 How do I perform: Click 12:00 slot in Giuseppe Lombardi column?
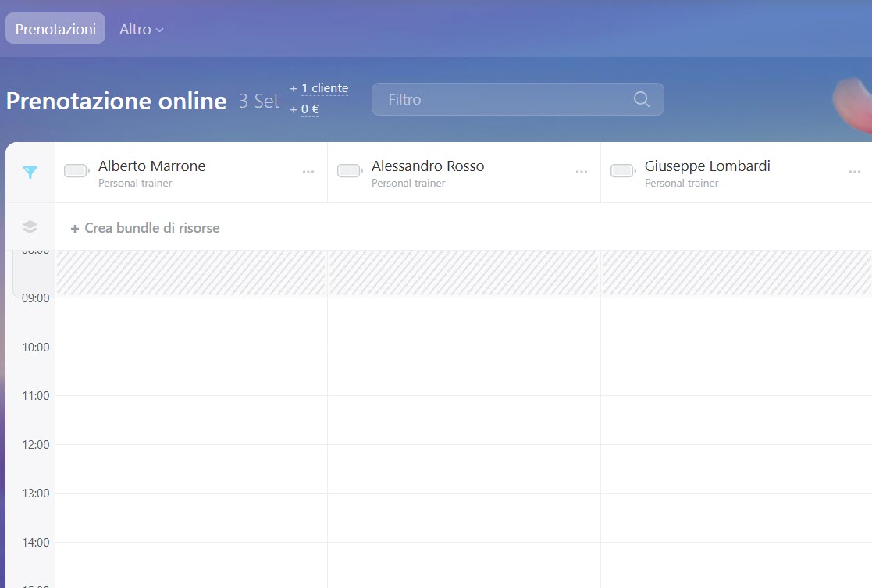click(x=736, y=469)
